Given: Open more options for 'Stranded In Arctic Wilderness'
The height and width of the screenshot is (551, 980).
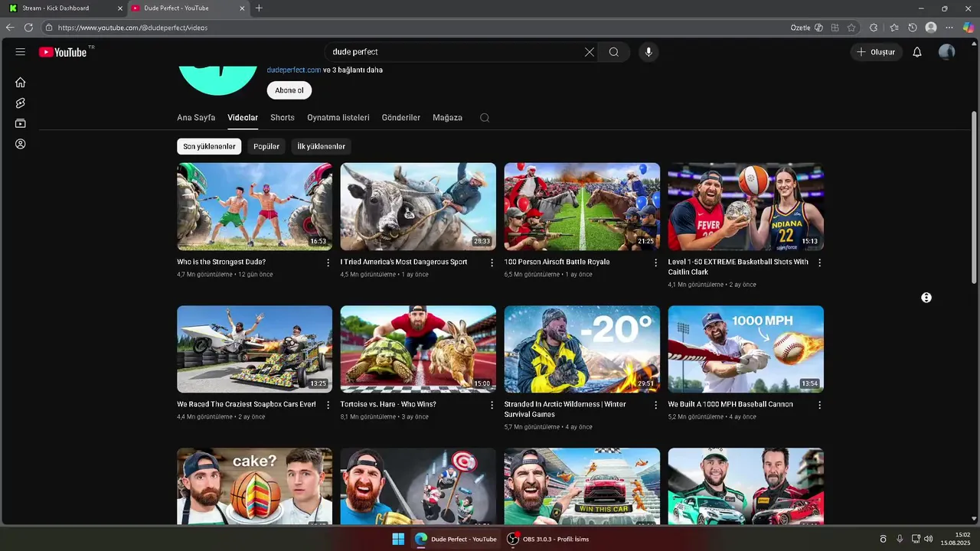Looking at the screenshot, I should click(655, 405).
